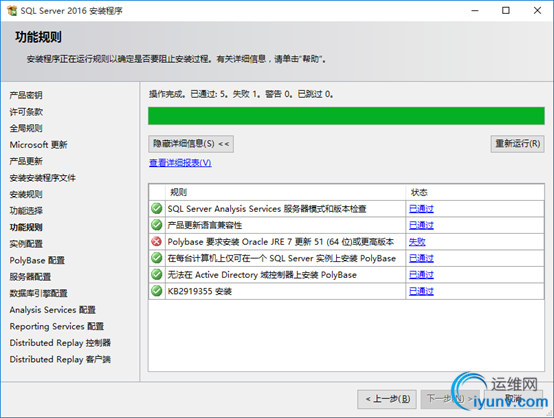554x418 pixels.
Task: Click the green check icon for the Active Directory PolyBase rule
Action: [x=157, y=275]
